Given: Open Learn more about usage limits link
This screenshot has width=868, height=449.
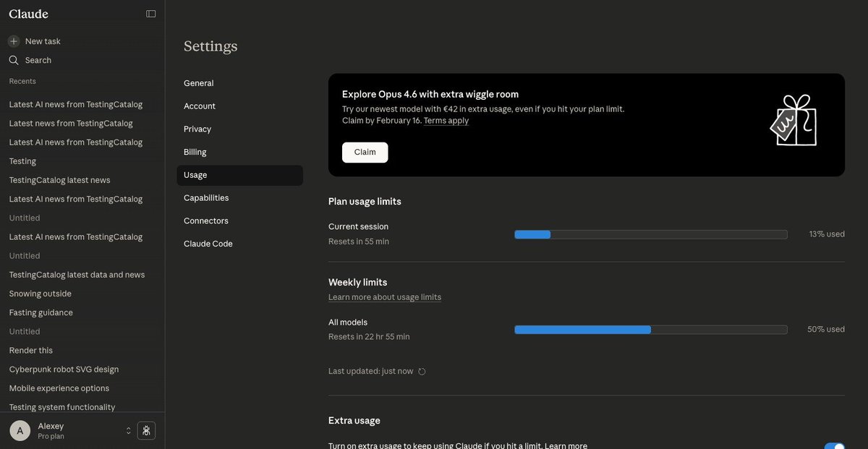Looking at the screenshot, I should 385,297.
